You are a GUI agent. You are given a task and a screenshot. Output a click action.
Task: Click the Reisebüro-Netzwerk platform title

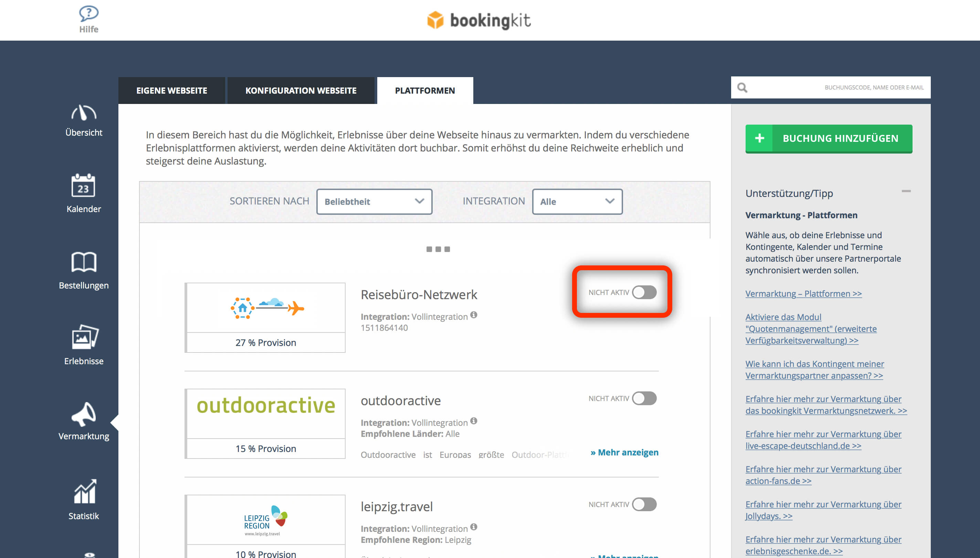[x=419, y=295]
